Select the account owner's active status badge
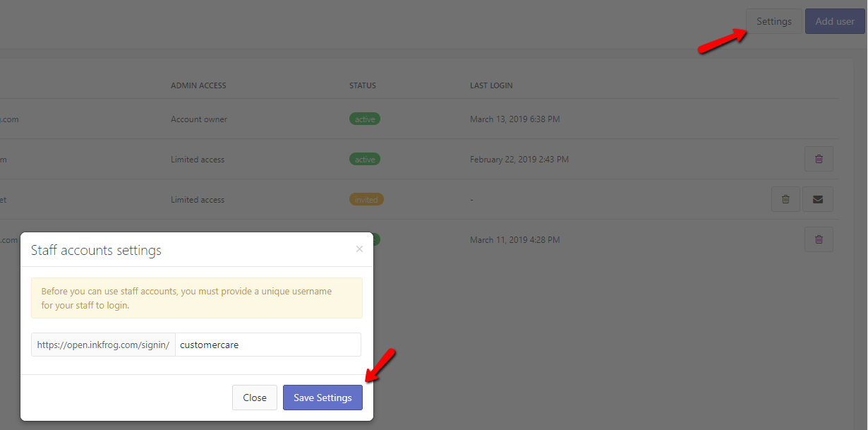Screen dimensions: 868x430 [365, 119]
